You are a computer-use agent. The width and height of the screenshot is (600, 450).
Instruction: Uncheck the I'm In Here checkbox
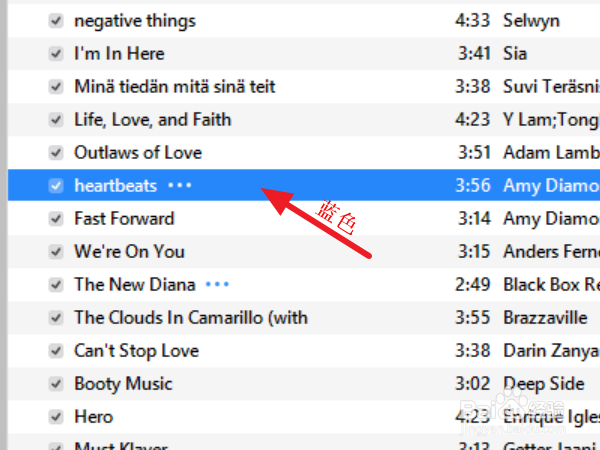[56, 54]
